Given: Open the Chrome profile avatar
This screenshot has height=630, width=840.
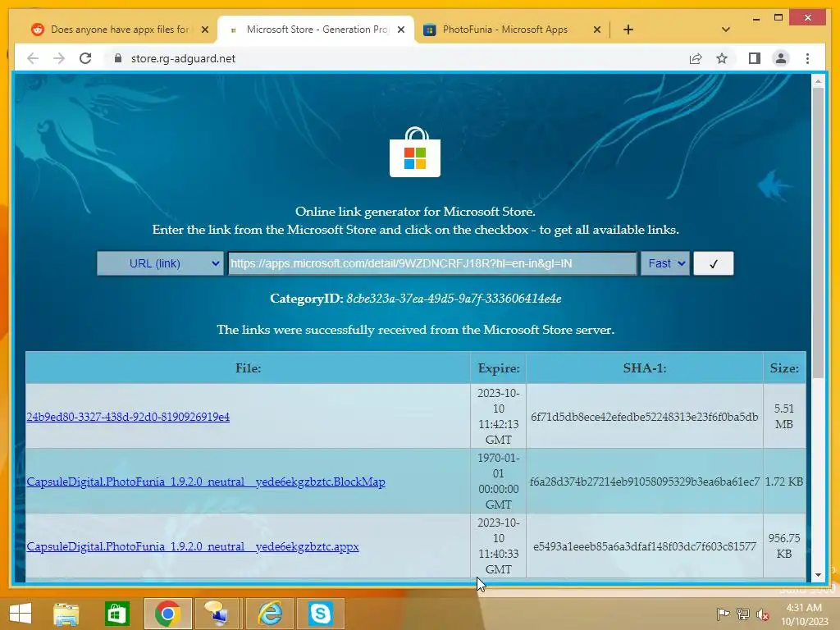Looking at the screenshot, I should click(x=781, y=58).
